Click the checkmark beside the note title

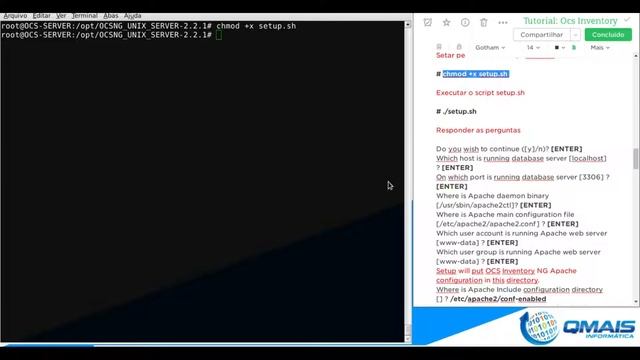click(627, 19)
